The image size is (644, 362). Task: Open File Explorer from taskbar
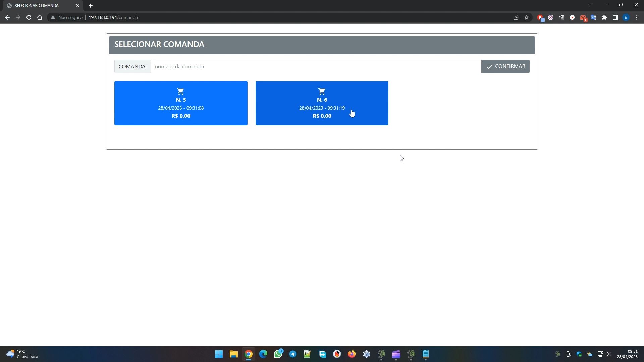tap(233, 354)
